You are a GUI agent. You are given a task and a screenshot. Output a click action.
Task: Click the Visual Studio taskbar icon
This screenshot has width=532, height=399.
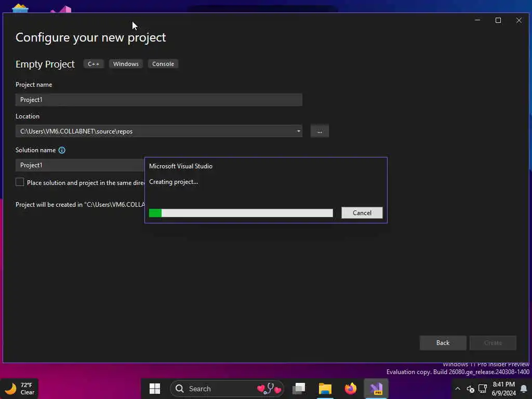[x=376, y=389]
